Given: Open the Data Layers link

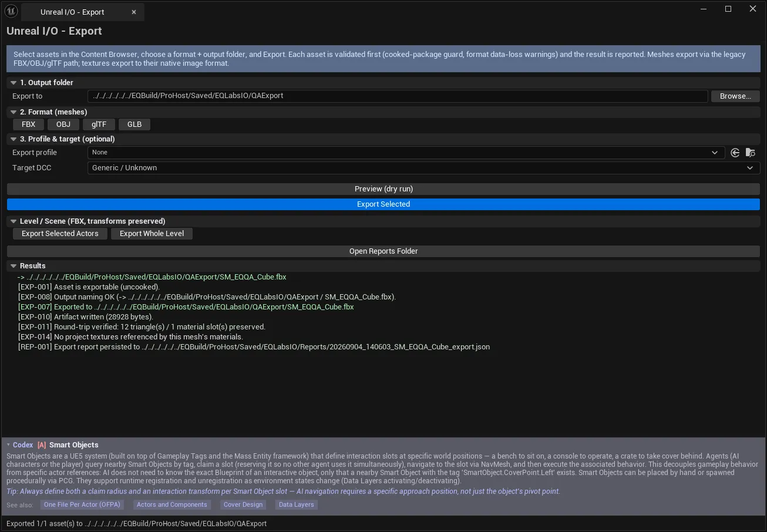Looking at the screenshot, I should click(297, 505).
